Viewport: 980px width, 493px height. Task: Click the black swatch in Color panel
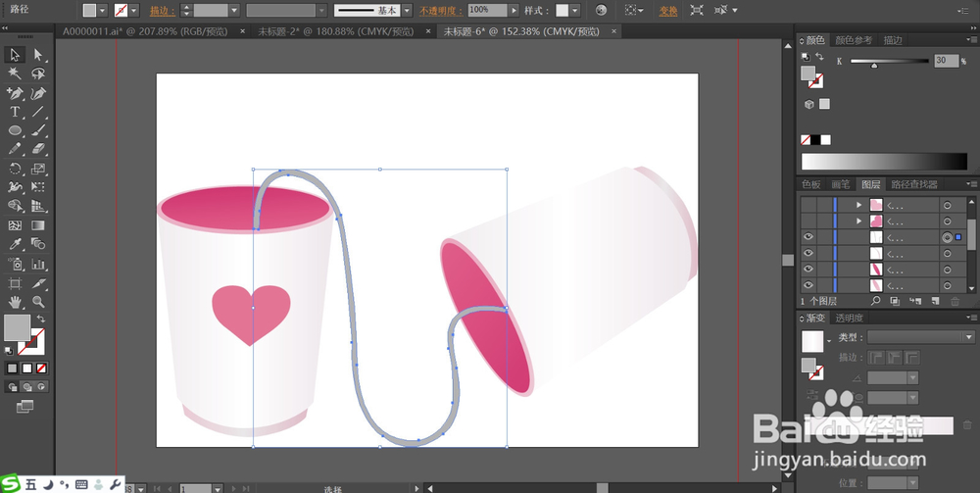click(816, 140)
